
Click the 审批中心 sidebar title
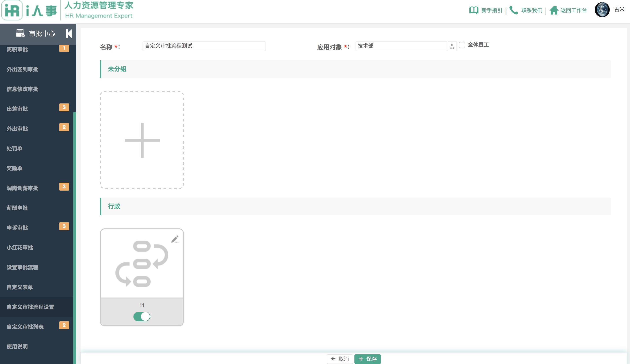tap(42, 33)
